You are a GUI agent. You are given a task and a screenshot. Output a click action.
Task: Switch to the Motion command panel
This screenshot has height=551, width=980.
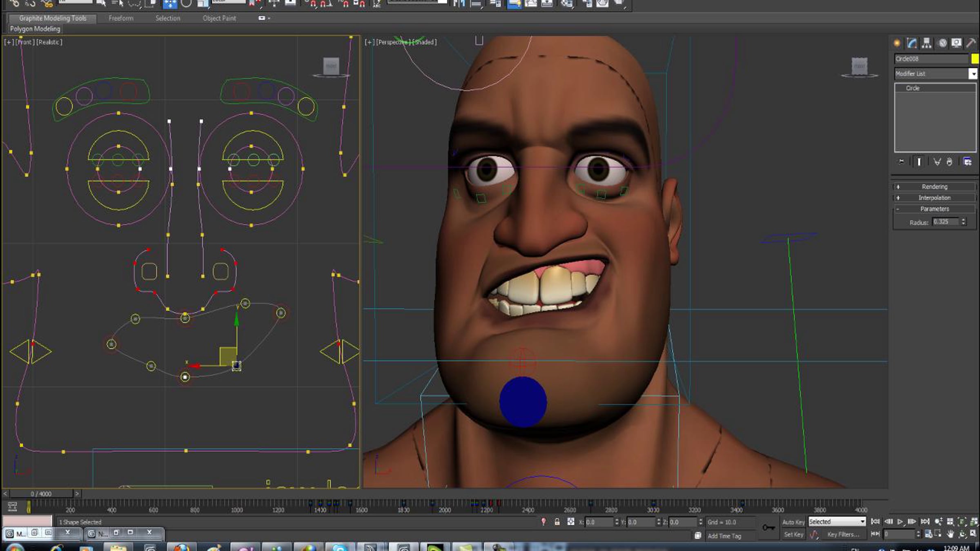[x=942, y=43]
